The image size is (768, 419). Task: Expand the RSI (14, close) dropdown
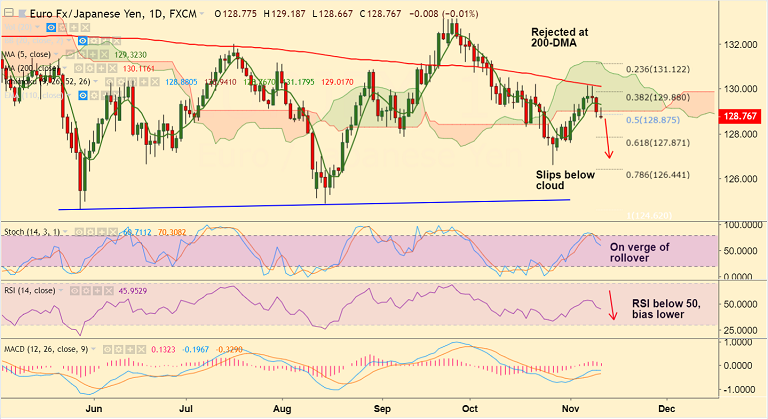61,290
